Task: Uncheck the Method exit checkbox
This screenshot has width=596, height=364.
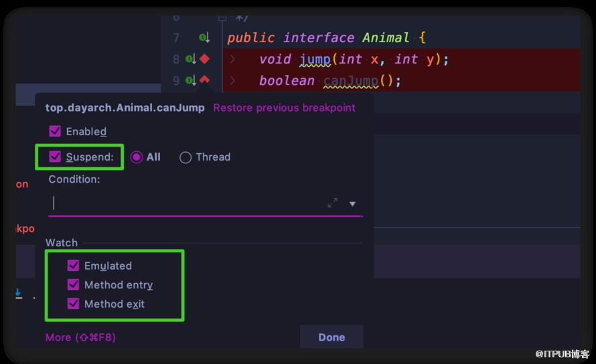Action: [73, 304]
